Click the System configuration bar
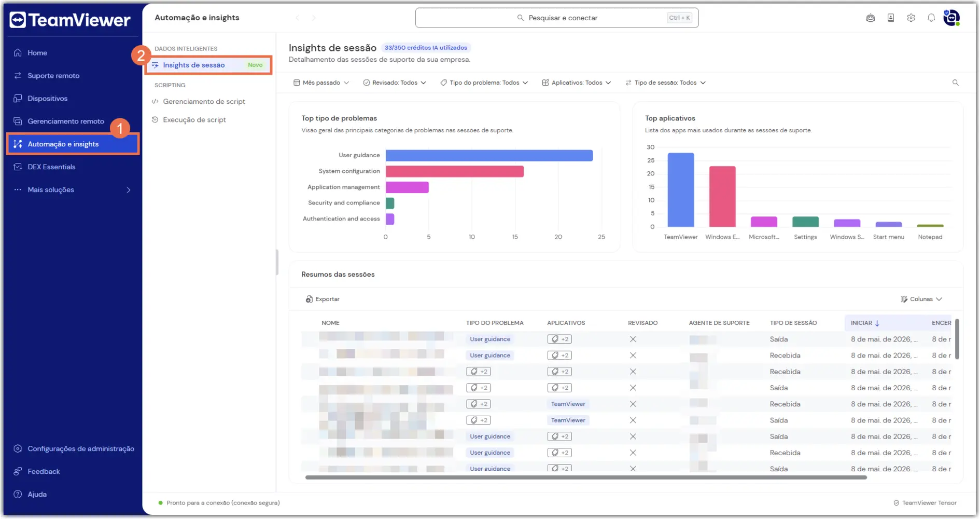 [455, 171]
